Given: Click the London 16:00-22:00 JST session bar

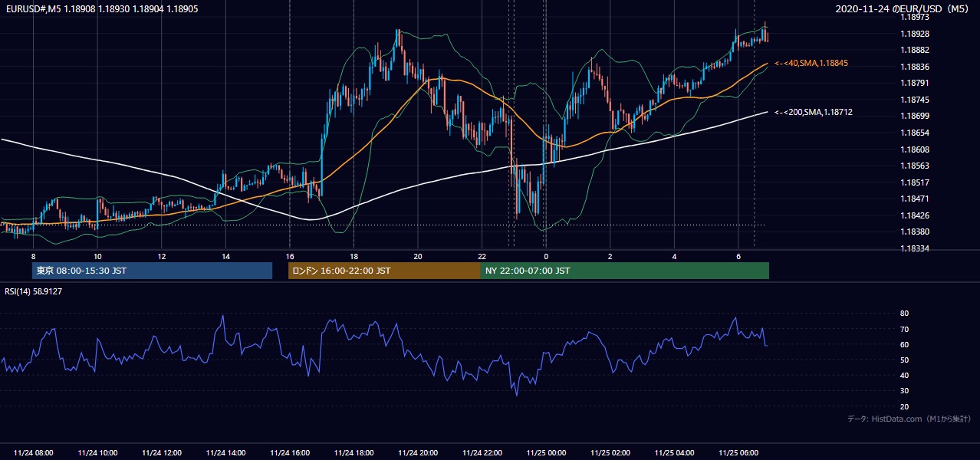Looking at the screenshot, I should tap(384, 271).
